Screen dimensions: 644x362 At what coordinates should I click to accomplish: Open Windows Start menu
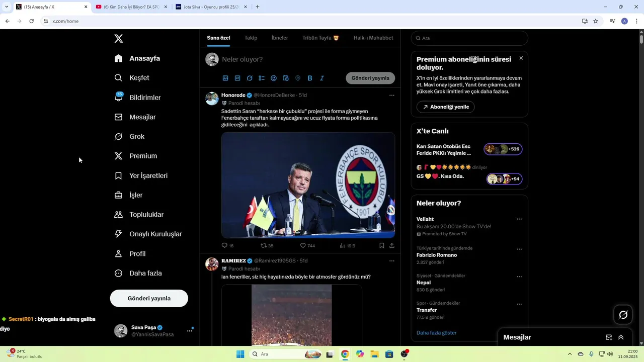point(240,354)
